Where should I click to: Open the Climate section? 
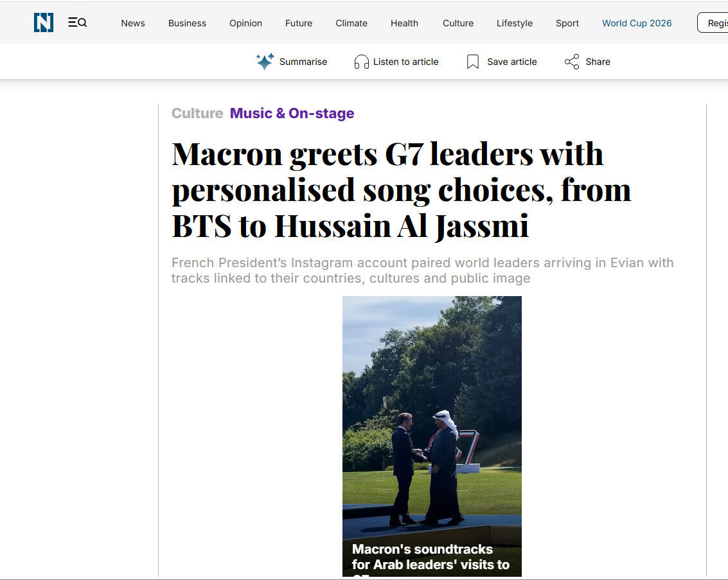351,23
